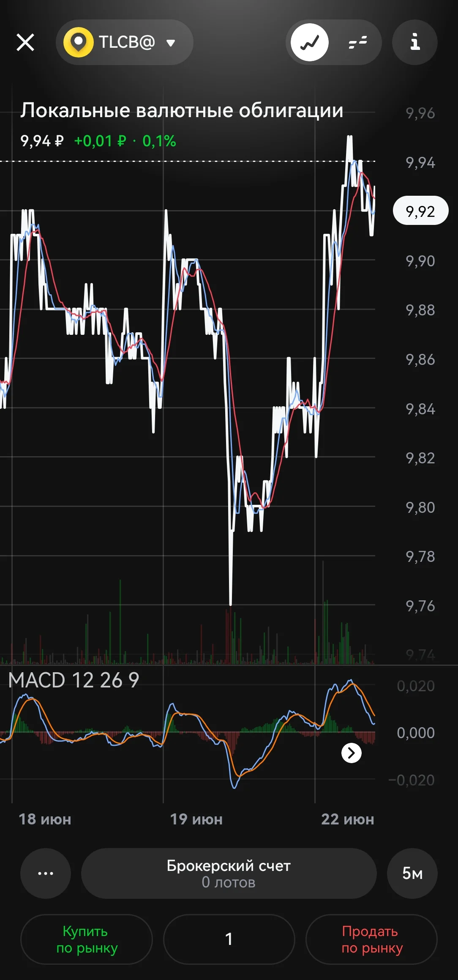
Task: Tap the 9,92 current price tag
Action: tap(420, 211)
